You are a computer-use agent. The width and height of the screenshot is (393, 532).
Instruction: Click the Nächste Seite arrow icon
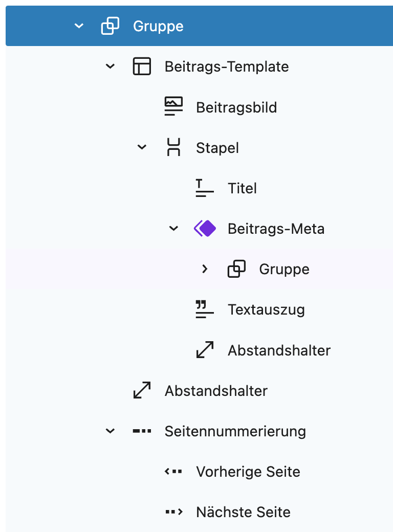click(x=174, y=512)
